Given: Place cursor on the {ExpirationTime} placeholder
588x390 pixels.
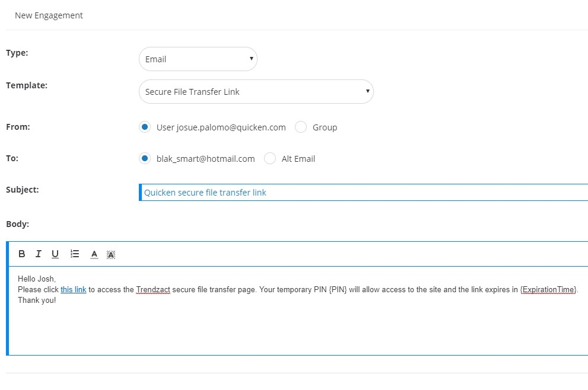Looking at the screenshot, I should click(x=548, y=290).
